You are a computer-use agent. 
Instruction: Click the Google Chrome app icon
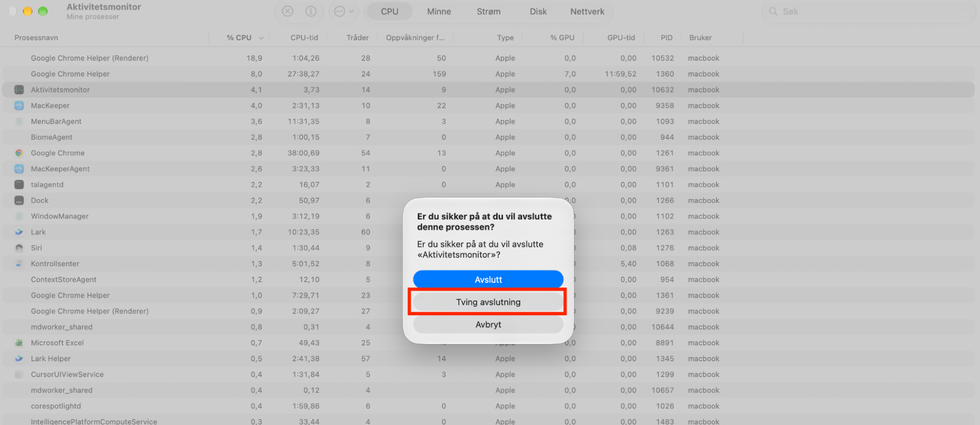(19, 153)
